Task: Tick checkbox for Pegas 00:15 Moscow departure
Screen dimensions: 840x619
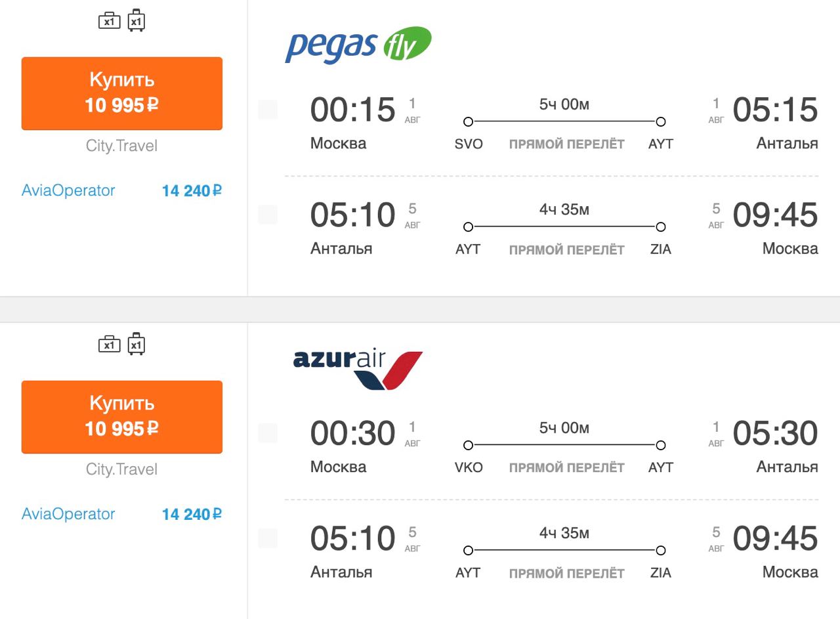Action: coord(268,110)
